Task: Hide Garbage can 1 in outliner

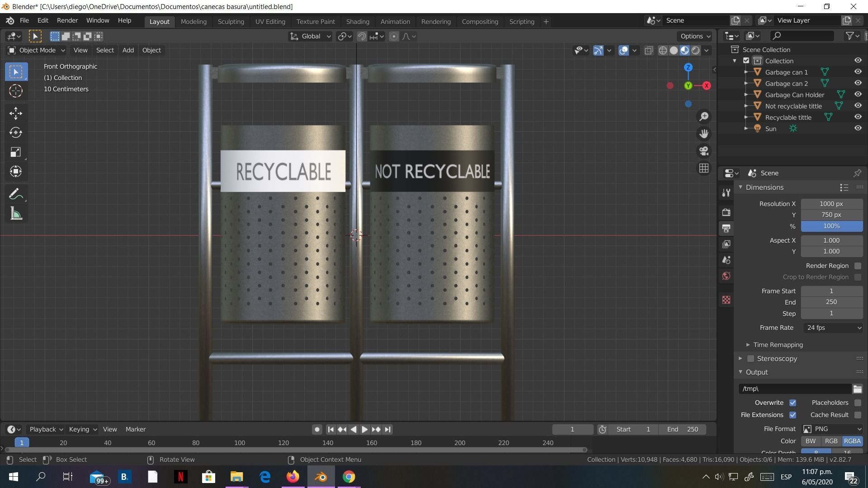Action: pyautogui.click(x=858, y=72)
